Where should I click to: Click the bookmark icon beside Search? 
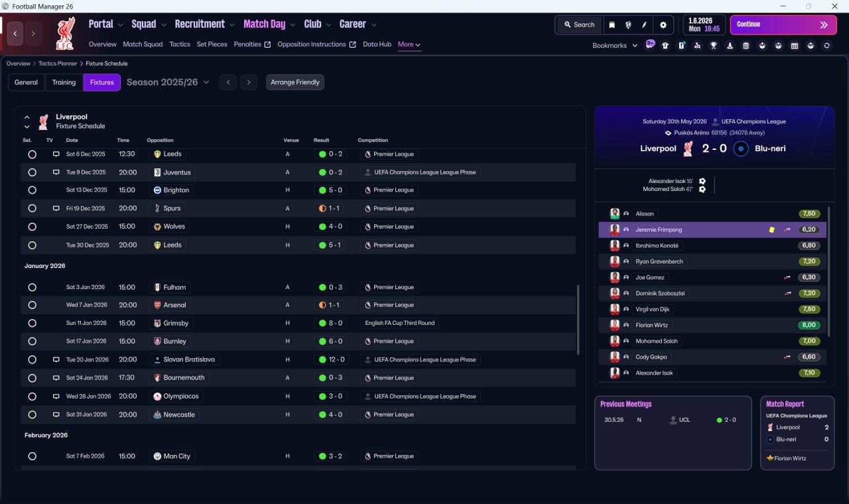[612, 25]
